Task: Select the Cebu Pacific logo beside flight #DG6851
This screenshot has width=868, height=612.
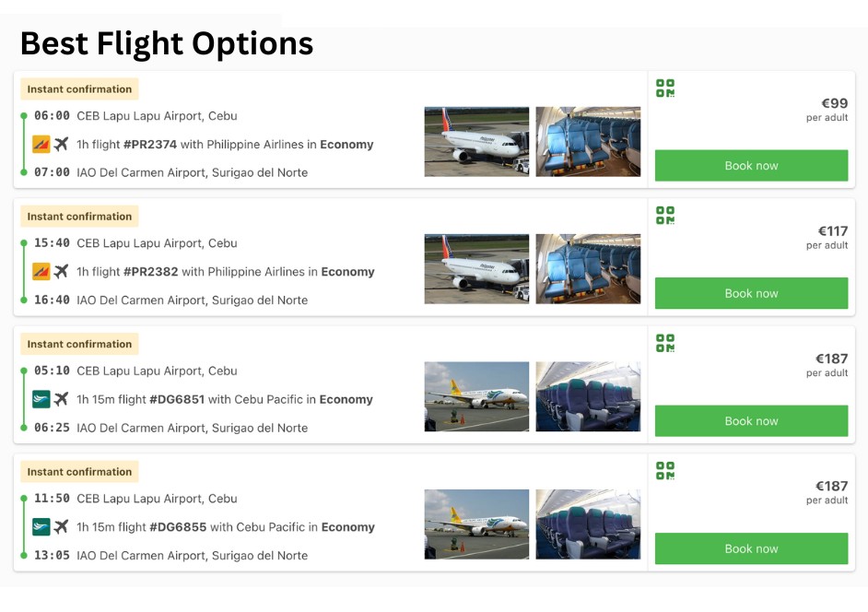Action: (x=41, y=399)
